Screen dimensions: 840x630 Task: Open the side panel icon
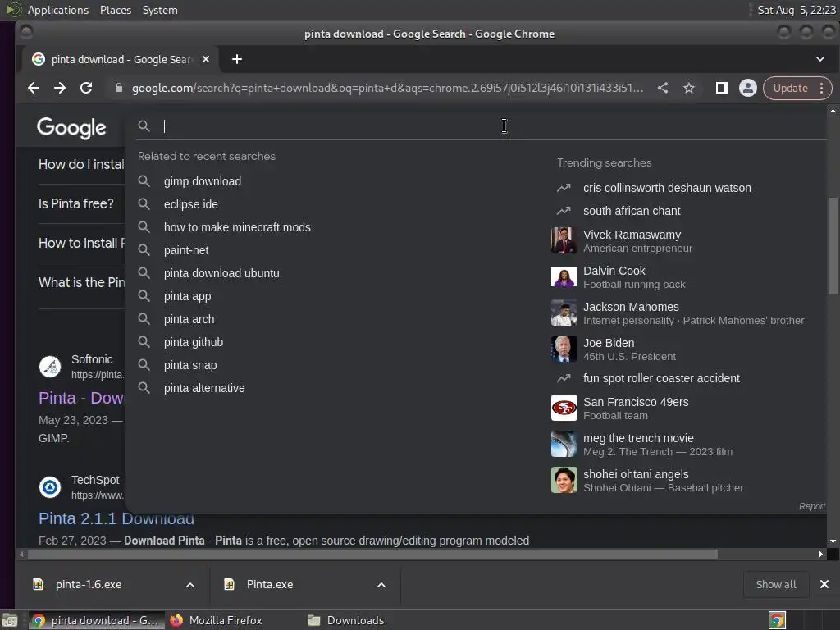tap(722, 88)
